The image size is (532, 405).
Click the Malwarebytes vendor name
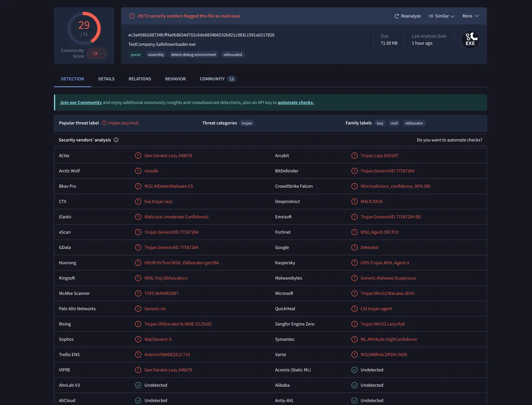(x=289, y=278)
